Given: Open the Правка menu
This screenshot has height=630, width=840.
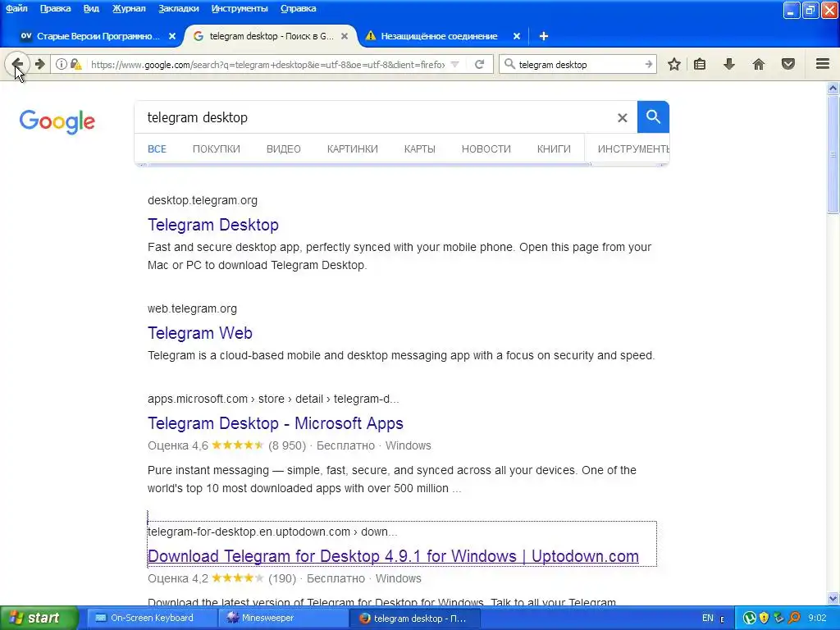Looking at the screenshot, I should tap(55, 8).
